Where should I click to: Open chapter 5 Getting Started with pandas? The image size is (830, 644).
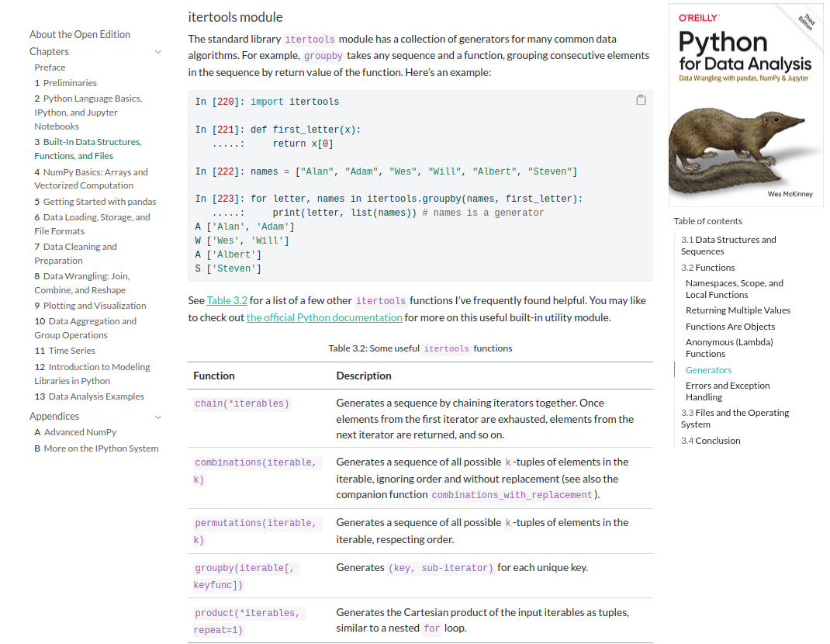(x=95, y=201)
